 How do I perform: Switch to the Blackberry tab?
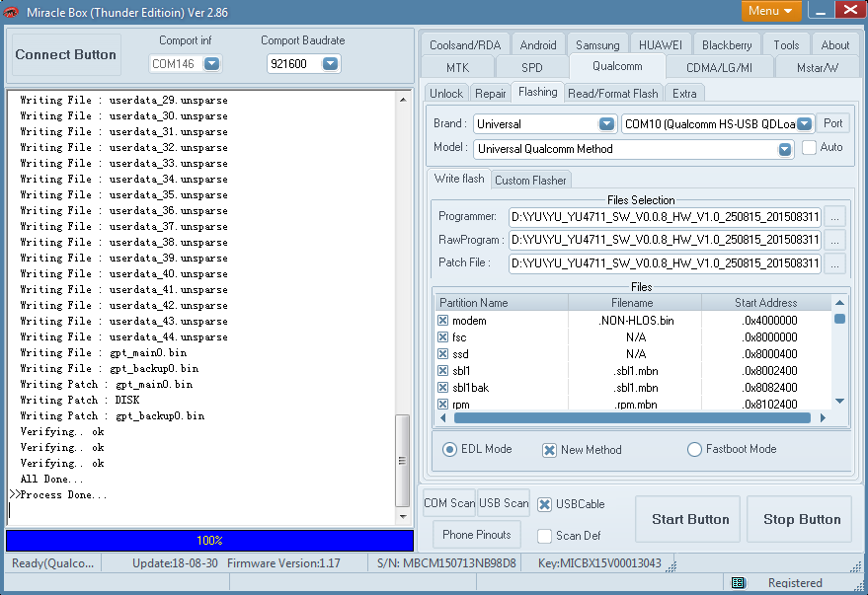(x=727, y=44)
